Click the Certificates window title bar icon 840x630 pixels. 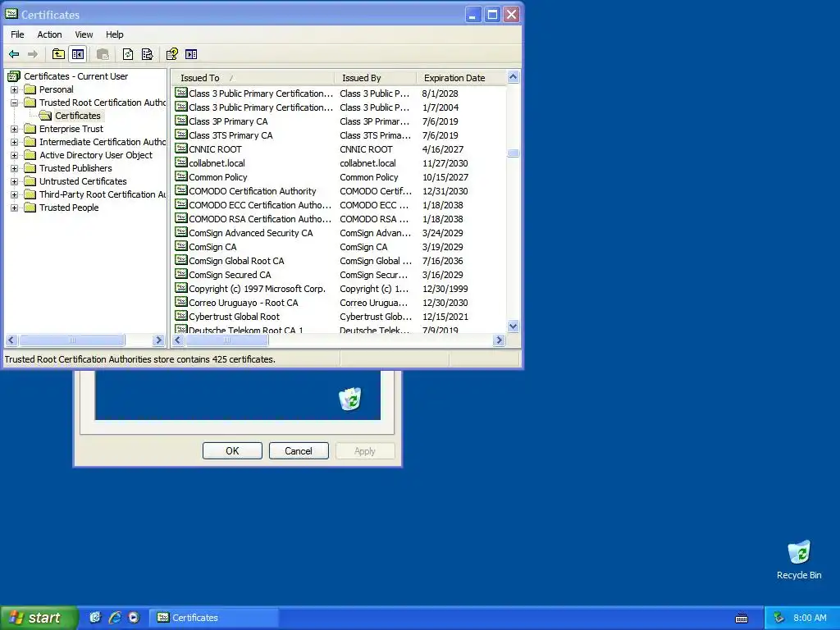coord(11,15)
